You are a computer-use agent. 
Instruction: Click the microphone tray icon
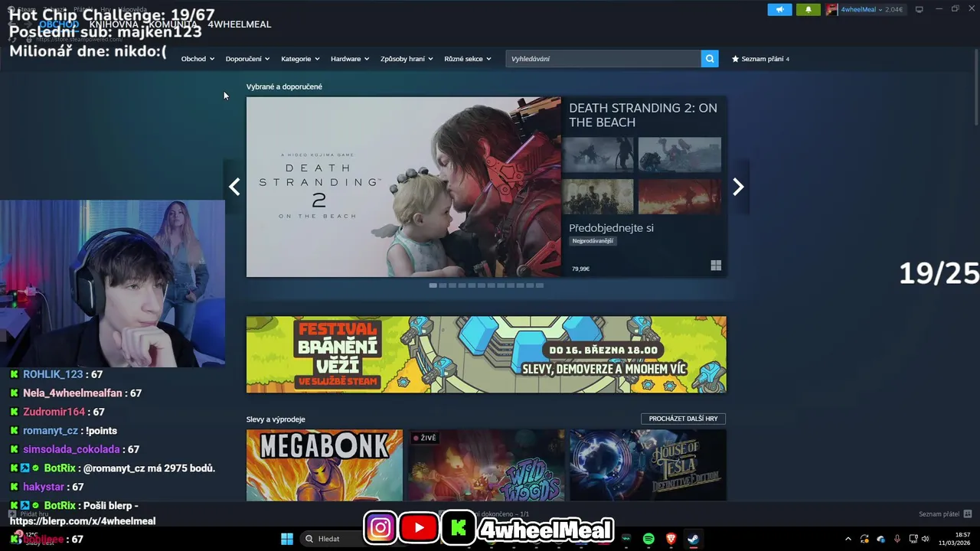coord(897,539)
